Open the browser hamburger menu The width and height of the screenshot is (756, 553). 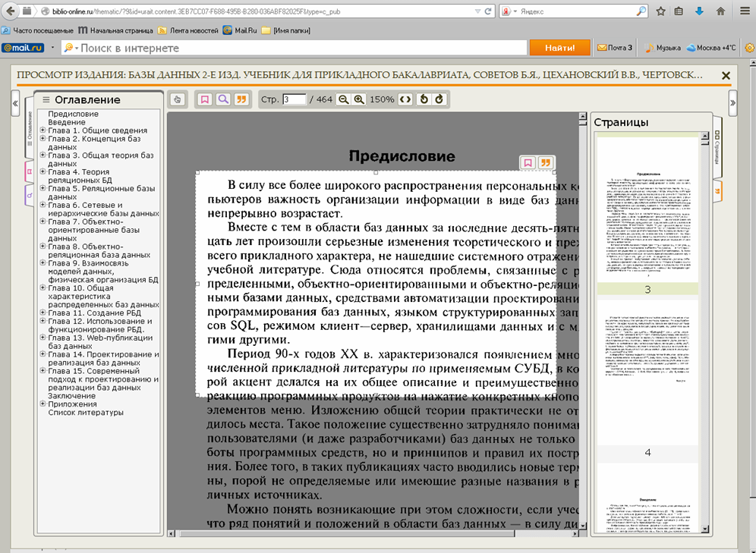[745, 11]
